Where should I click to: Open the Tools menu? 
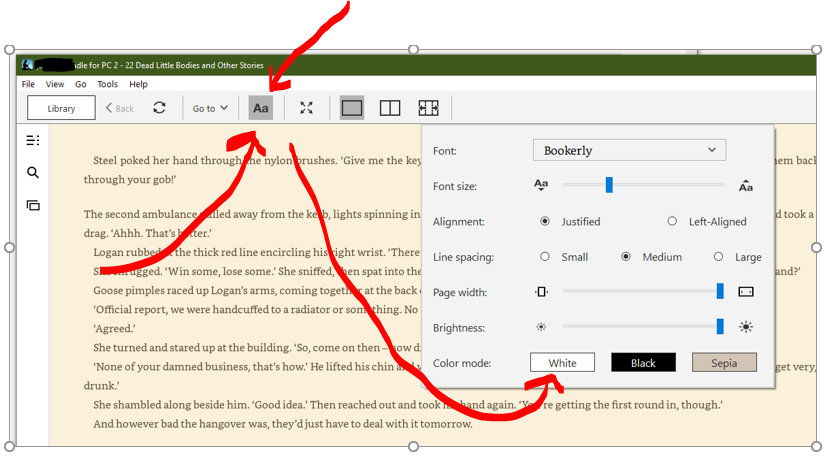(107, 84)
